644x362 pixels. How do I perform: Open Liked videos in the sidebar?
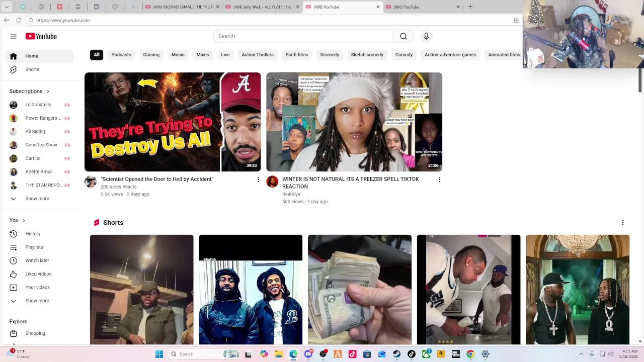click(40, 274)
